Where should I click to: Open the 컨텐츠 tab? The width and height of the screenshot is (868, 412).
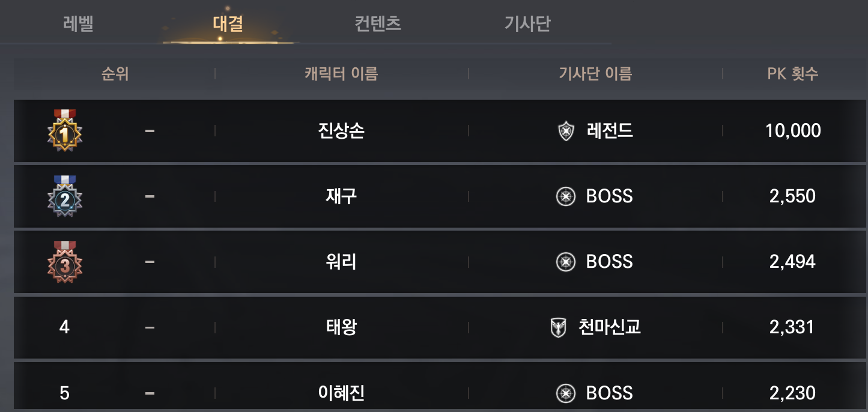point(378,24)
